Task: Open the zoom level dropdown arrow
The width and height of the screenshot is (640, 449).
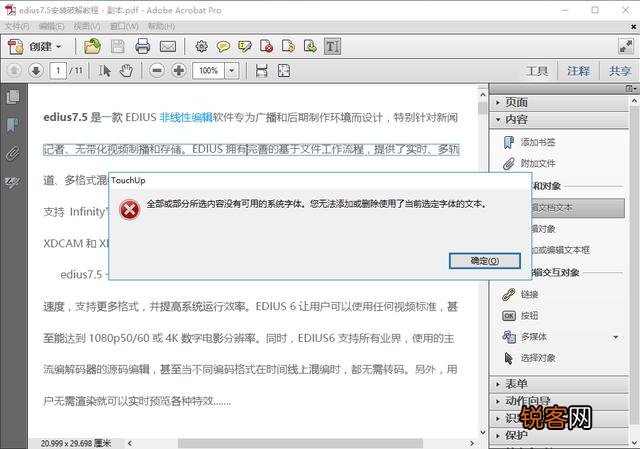Action: pos(232,71)
